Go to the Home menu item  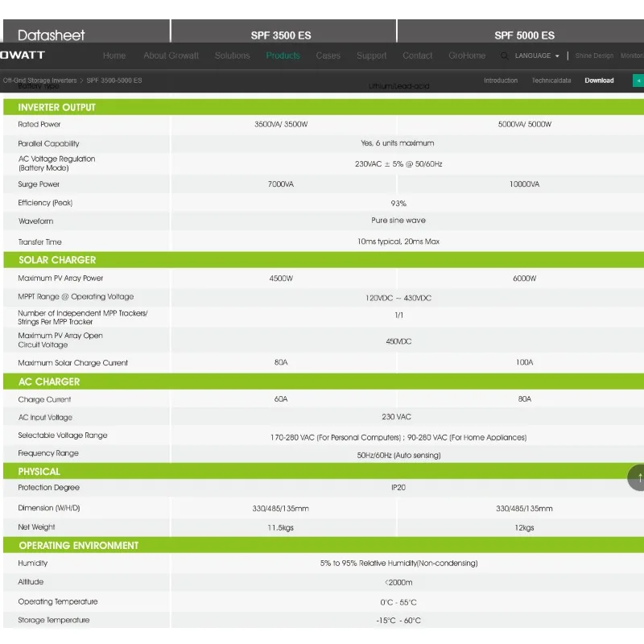pos(114,56)
